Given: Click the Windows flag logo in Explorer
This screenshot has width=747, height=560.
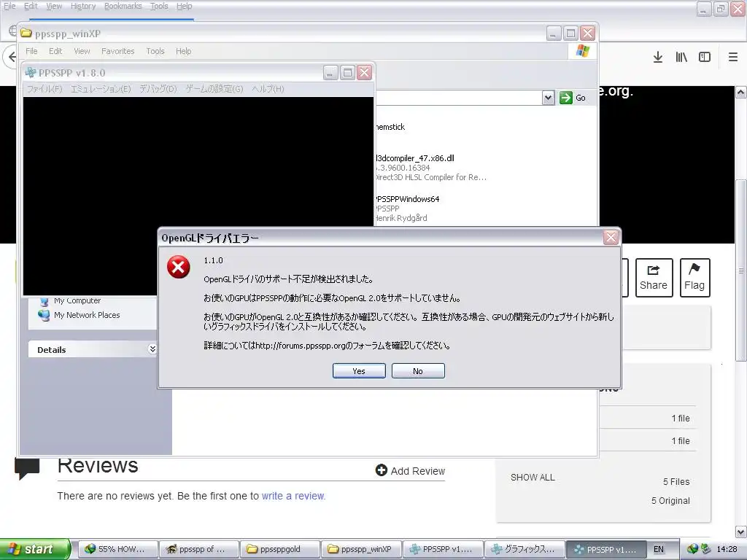Looking at the screenshot, I should [583, 51].
